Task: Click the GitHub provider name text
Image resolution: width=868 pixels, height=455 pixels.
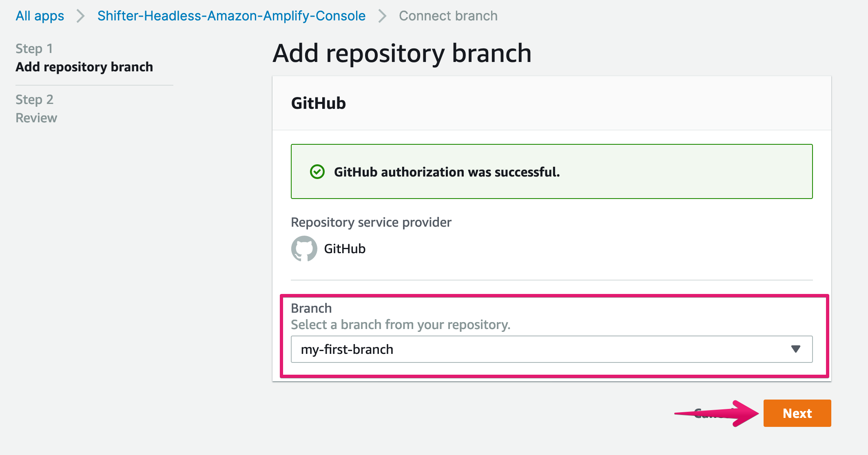Action: (345, 249)
